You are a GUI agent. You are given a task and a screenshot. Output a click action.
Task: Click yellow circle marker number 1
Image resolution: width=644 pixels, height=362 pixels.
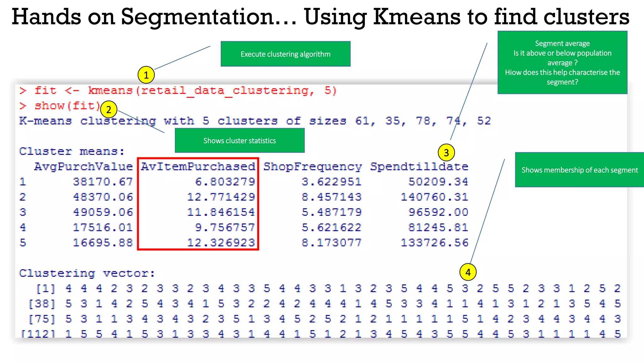[146, 75]
